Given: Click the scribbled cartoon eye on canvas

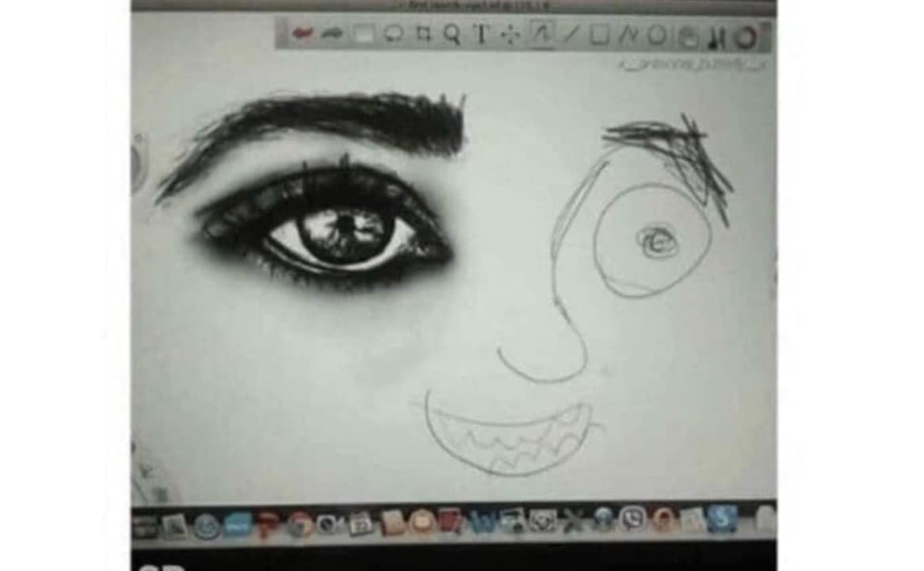Looking at the screenshot, I should [656, 242].
